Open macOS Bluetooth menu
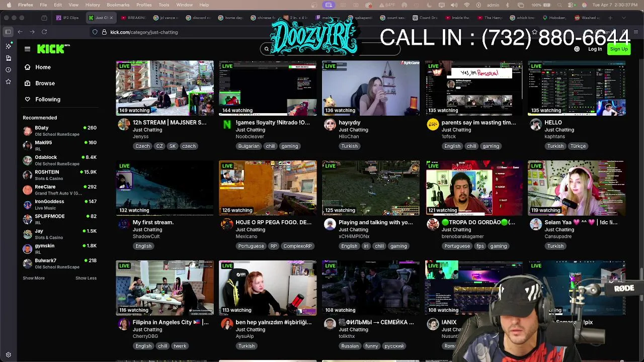The image size is (644, 362). [507, 5]
